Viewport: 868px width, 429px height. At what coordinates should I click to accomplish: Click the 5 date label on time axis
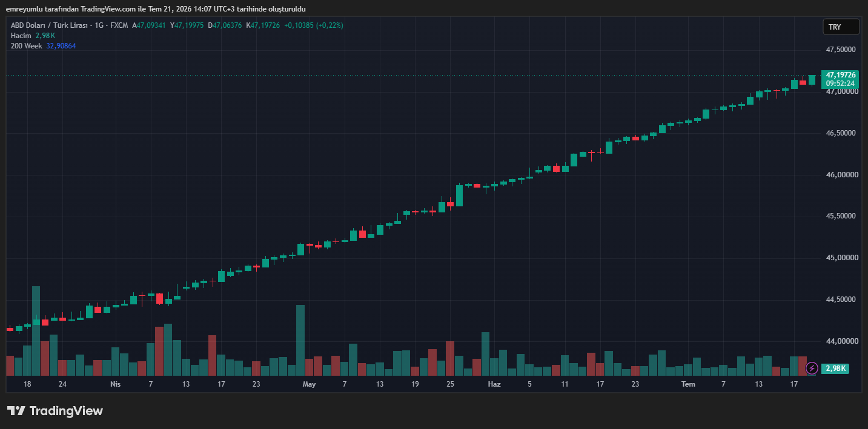[x=529, y=384]
